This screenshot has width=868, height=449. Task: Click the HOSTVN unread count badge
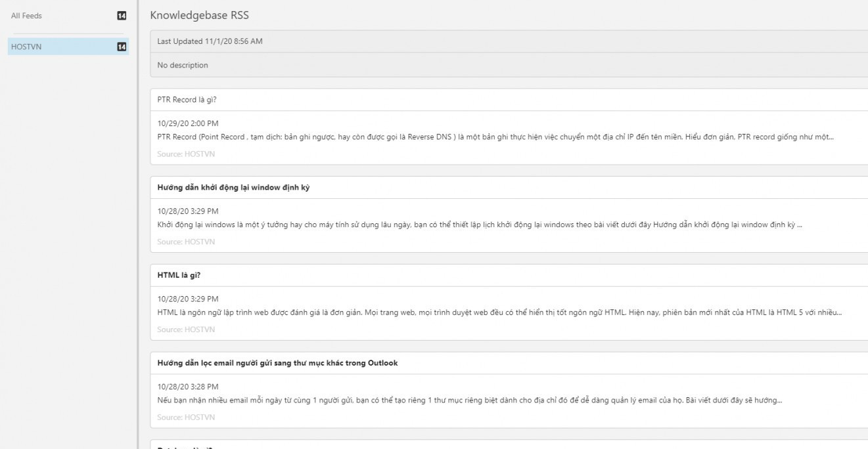(x=122, y=47)
